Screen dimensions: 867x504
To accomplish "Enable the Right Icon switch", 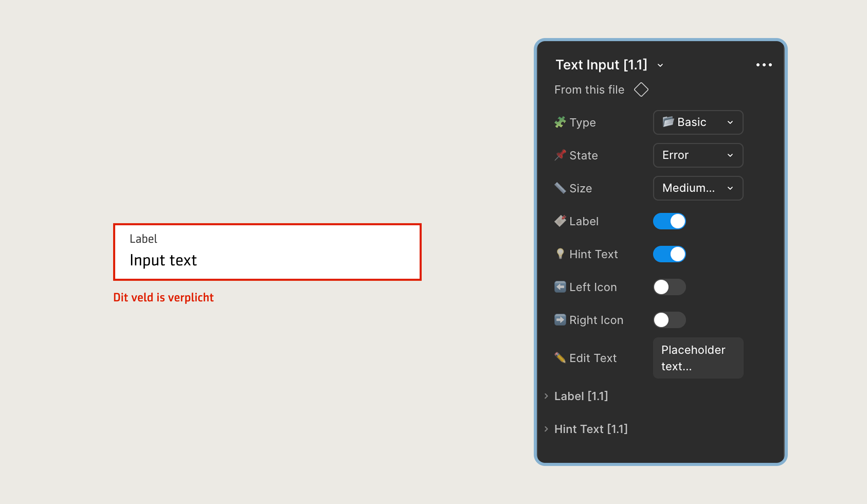I will (669, 320).
